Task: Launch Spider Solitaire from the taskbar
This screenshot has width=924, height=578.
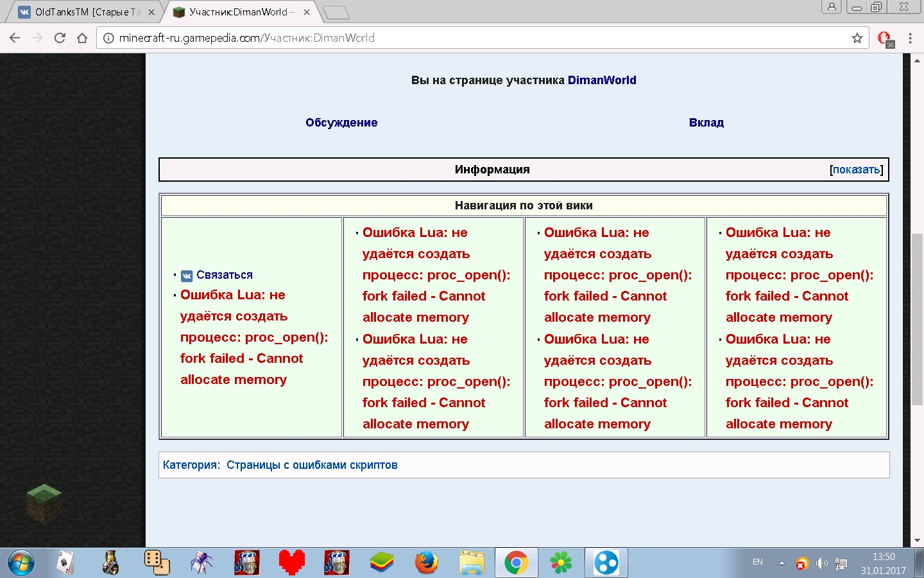Action: coord(201,563)
